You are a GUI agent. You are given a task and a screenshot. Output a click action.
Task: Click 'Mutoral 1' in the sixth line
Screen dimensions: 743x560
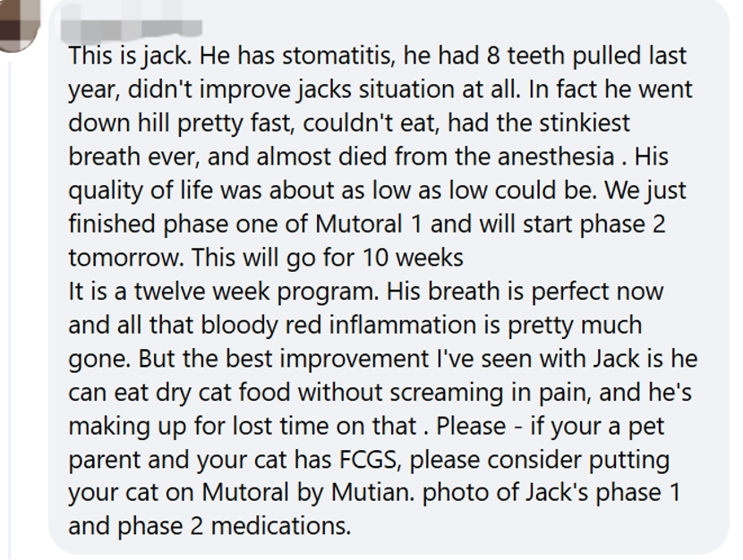pyautogui.click(x=368, y=224)
